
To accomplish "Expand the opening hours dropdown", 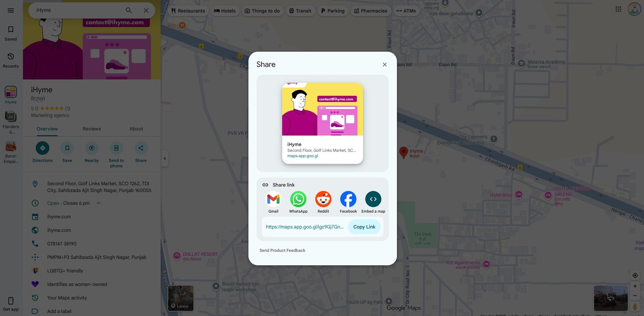I will 98,203.
